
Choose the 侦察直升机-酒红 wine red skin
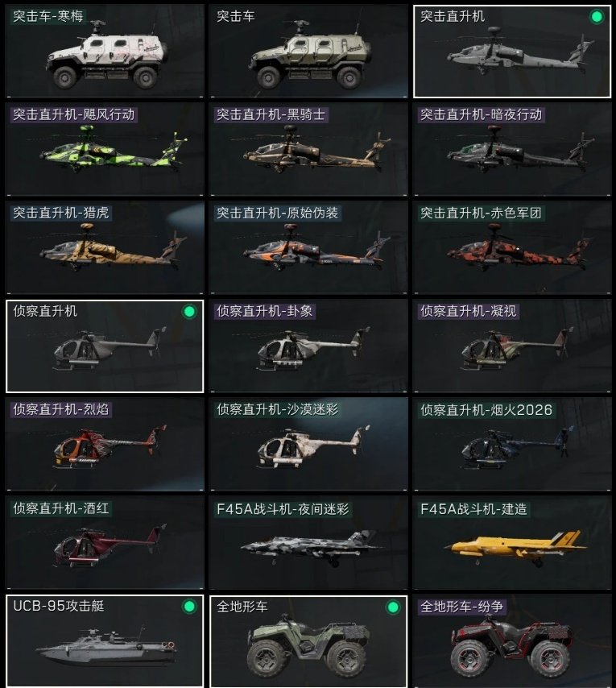point(105,542)
